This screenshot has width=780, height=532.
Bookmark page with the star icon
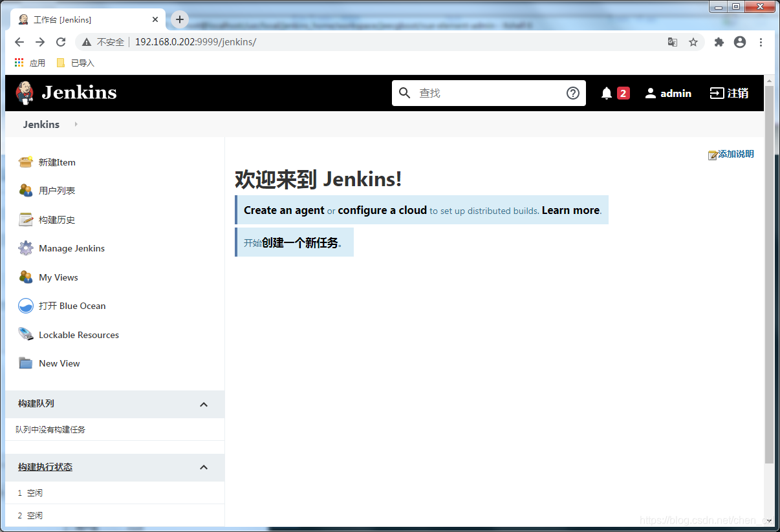click(693, 42)
